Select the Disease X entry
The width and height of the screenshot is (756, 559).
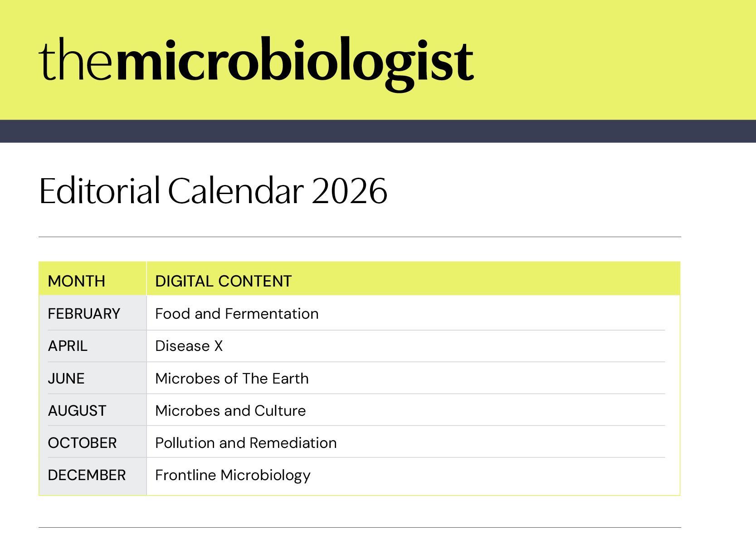[189, 346]
